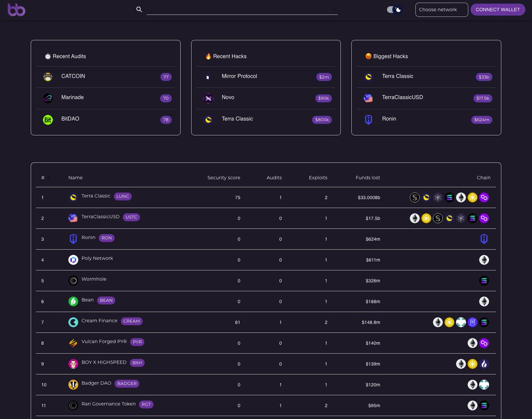This screenshot has width=532, height=419.
Task: Click the Rari Governance Token logo
Action: pyautogui.click(x=73, y=406)
